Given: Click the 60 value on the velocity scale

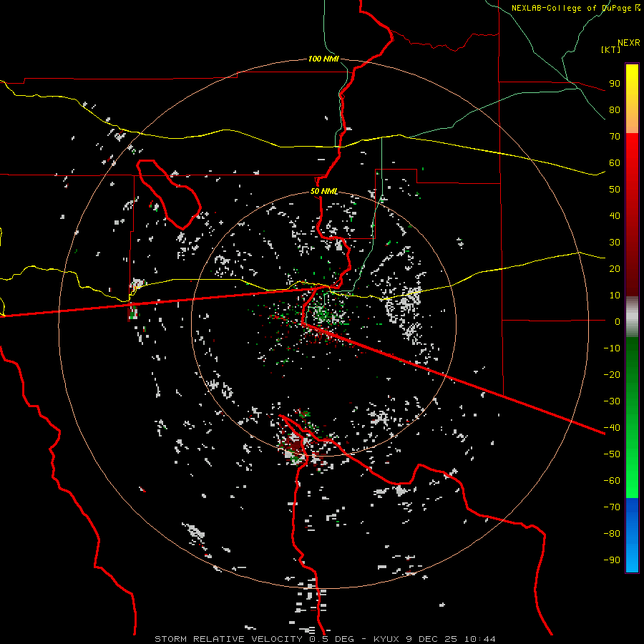Looking at the screenshot, I should pos(615,163).
